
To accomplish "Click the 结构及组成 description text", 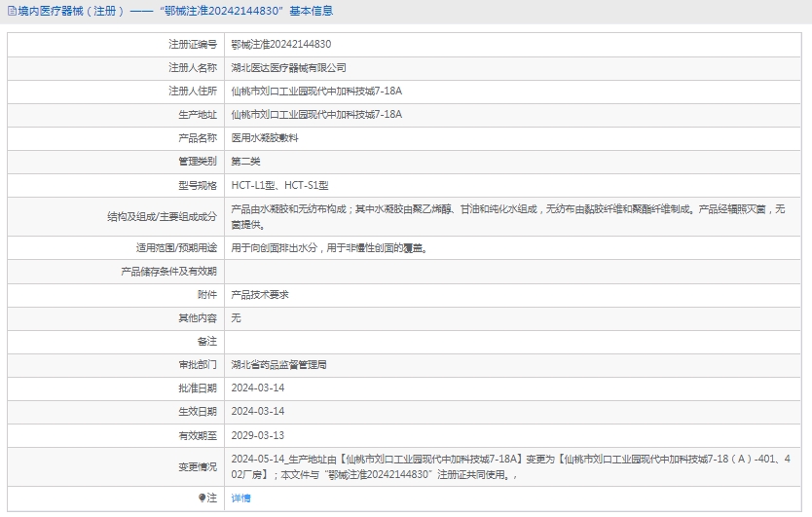I will pyautogui.click(x=516, y=216).
